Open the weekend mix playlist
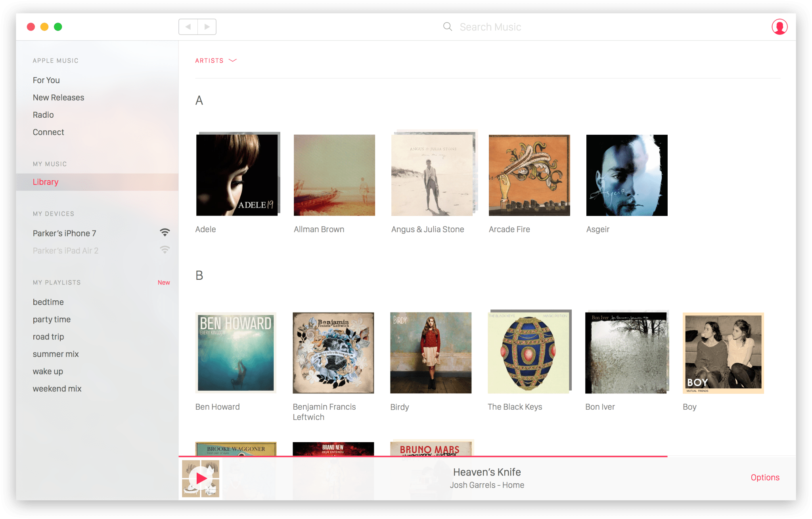The width and height of the screenshot is (812, 519). 57,389
